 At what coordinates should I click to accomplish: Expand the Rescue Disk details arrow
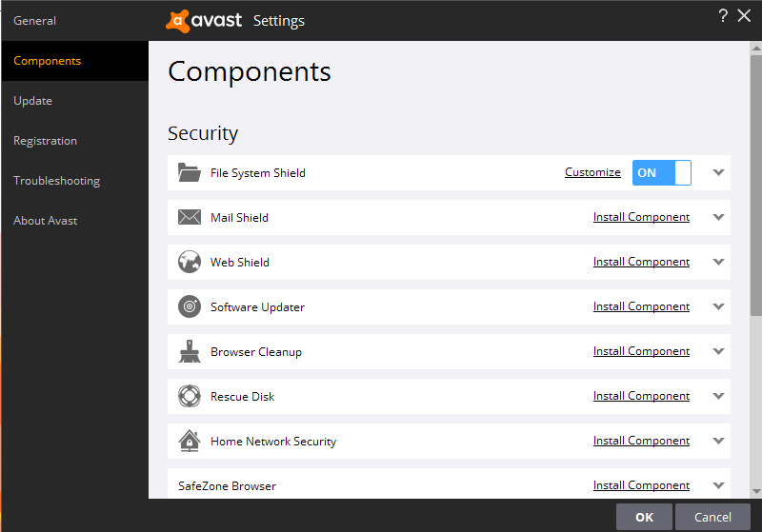(x=719, y=396)
